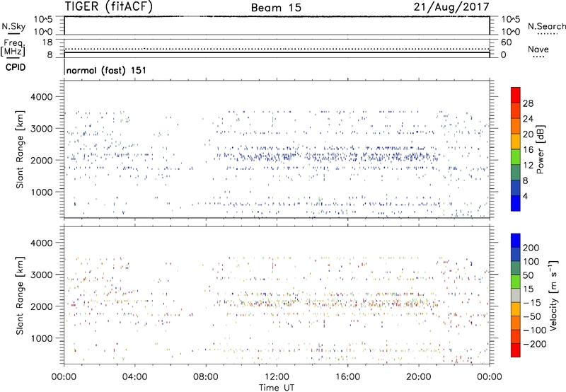This screenshot has height=392, width=566.
Task: Click the 'TIGER (fitACF)' title text
Action: tap(109, 6)
